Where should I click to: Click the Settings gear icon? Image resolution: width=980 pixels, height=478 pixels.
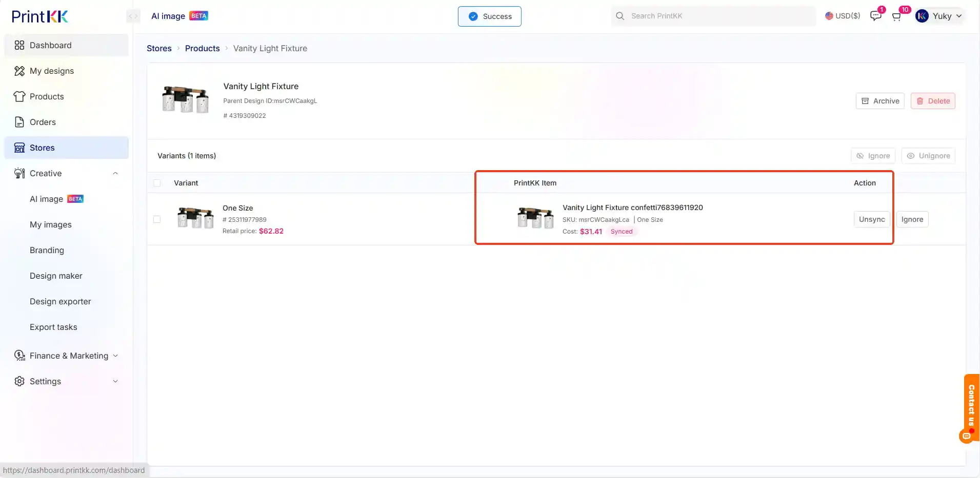tap(19, 381)
